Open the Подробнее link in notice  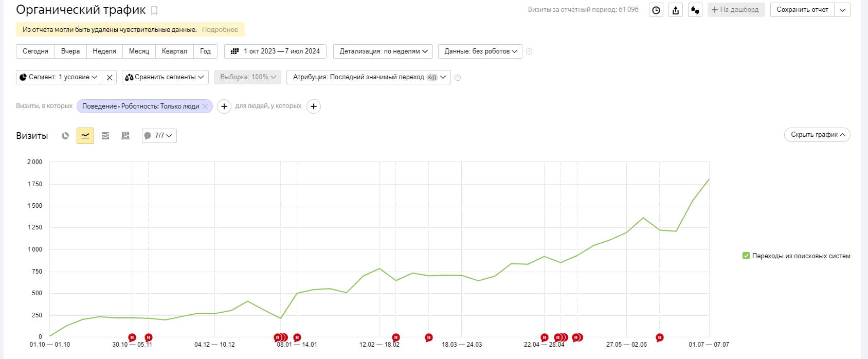point(220,30)
